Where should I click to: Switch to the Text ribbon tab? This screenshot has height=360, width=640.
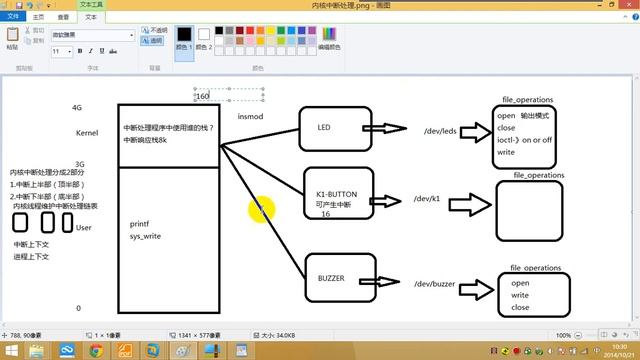click(91, 17)
